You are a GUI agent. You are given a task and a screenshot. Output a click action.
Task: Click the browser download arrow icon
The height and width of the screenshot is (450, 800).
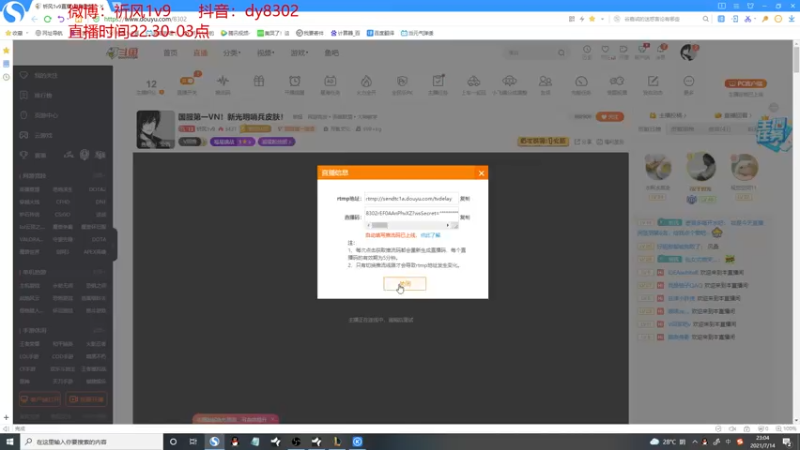pos(791,19)
